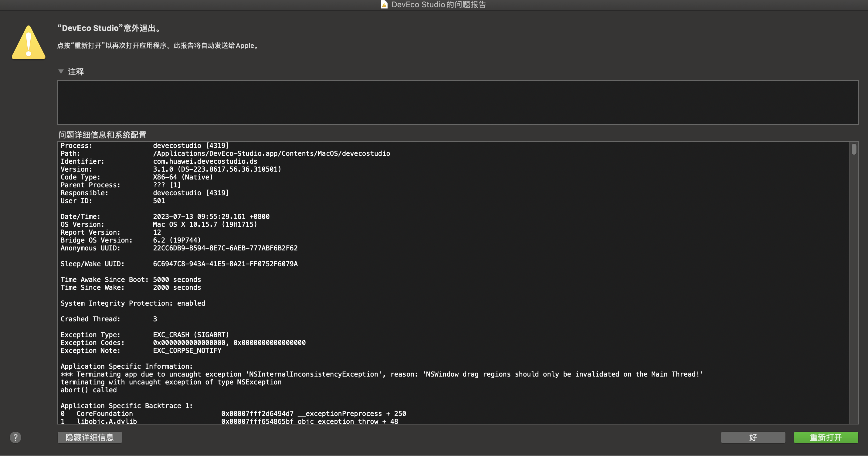Click System Integrity Protection: enabled line
The width and height of the screenshot is (868, 456).
coord(133,303)
